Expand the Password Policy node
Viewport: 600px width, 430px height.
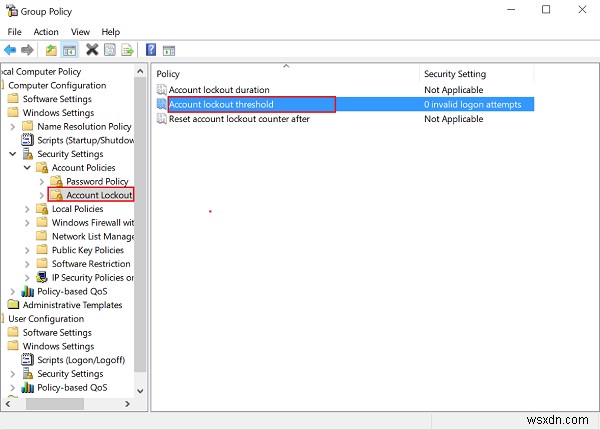click(x=42, y=181)
